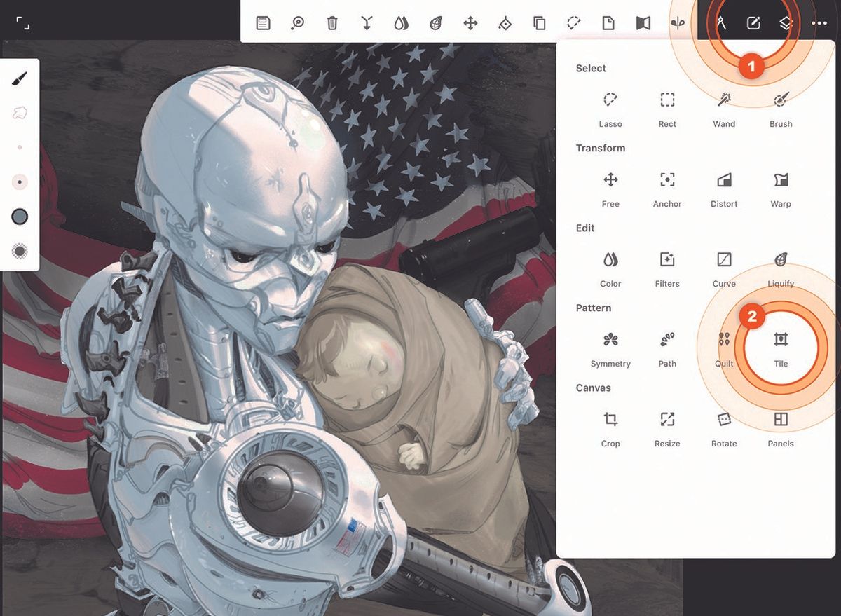Open the Layers panel icon in top toolbar

(785, 22)
